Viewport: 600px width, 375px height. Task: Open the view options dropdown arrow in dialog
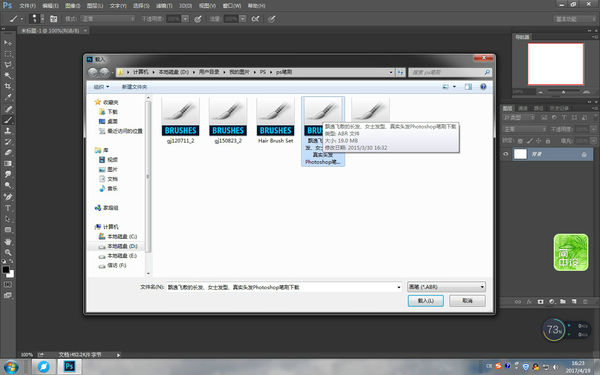[x=454, y=87]
